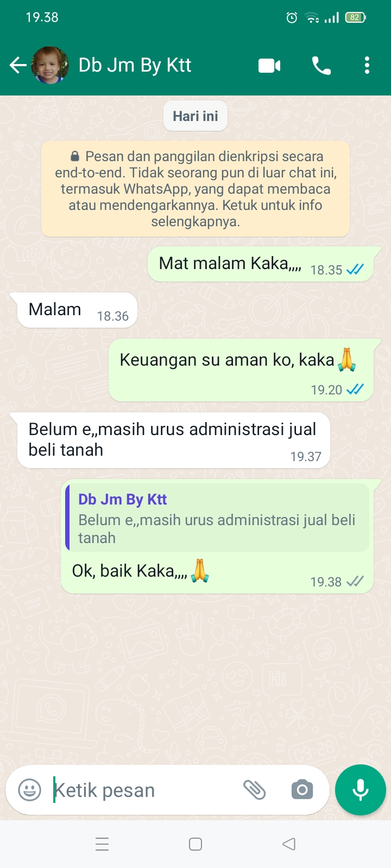The height and width of the screenshot is (868, 391).
Task: Start a video call with the camera icon
Action: coord(269,66)
